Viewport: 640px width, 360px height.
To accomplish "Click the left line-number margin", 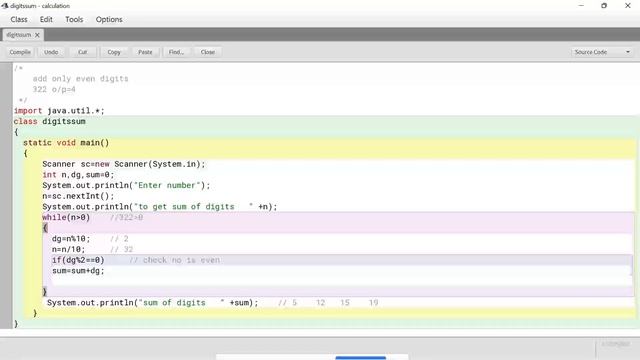I will click(6, 195).
